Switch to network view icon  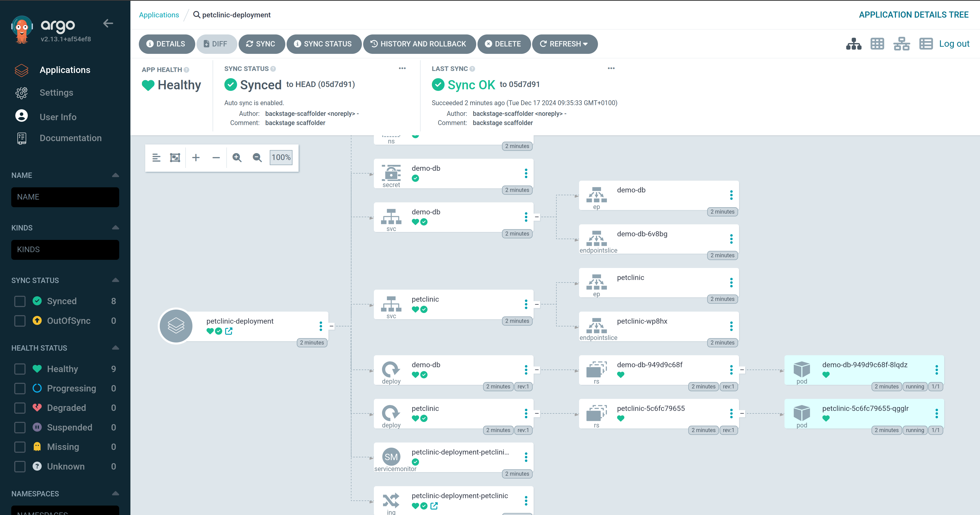click(902, 44)
